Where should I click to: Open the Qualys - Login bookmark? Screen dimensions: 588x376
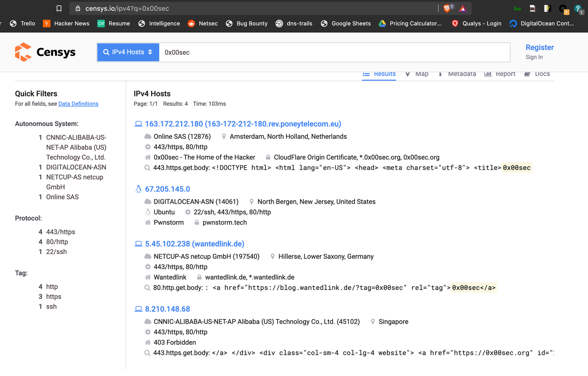click(476, 23)
